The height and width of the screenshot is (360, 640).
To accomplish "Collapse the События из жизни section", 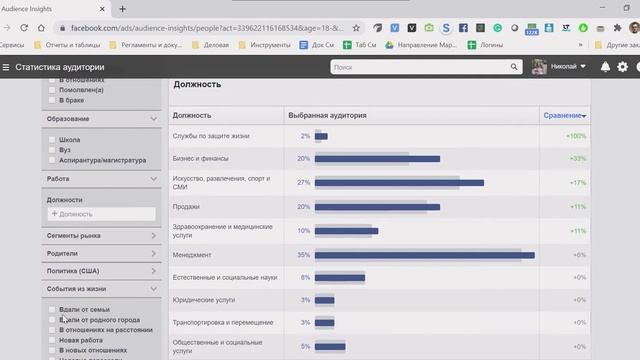I will 153,289.
